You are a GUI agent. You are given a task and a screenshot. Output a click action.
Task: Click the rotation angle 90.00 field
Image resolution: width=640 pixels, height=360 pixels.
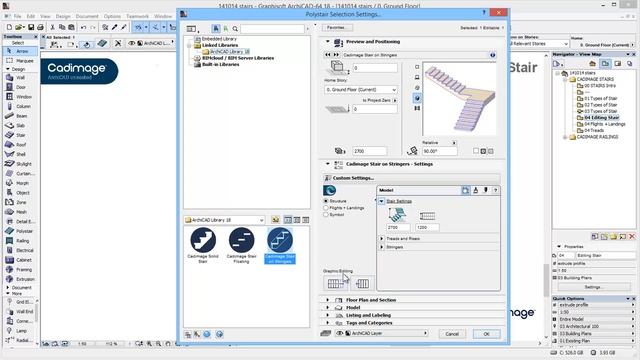point(439,151)
